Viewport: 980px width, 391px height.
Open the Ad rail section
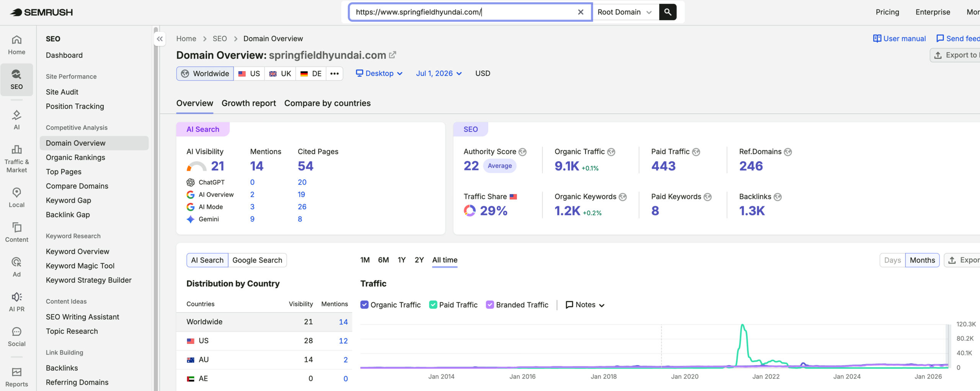[x=16, y=267]
